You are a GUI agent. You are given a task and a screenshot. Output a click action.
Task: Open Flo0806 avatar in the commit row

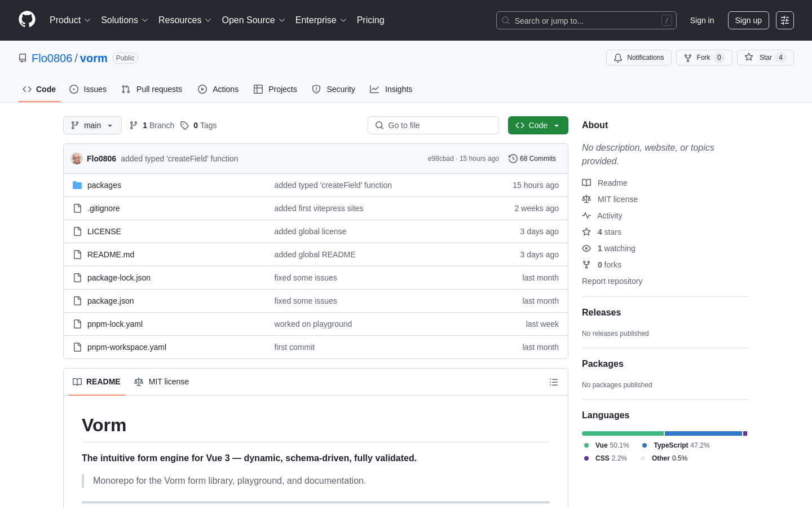[x=77, y=159]
